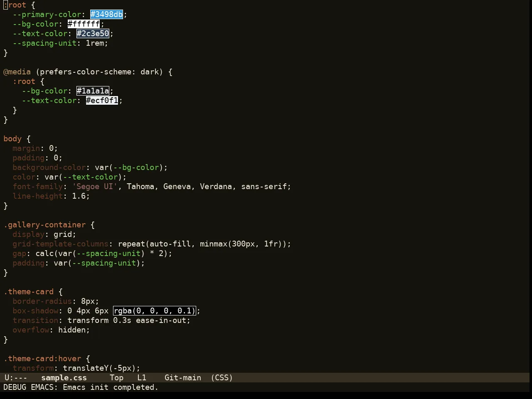Click the 'grid-template-columns' property
The image size is (532, 399).
61,244
